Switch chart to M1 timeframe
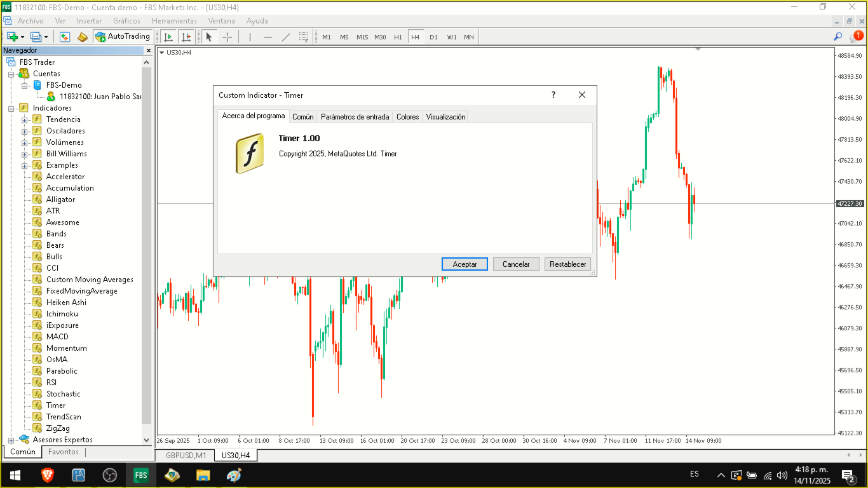The height and width of the screenshot is (488, 868). 327,37
